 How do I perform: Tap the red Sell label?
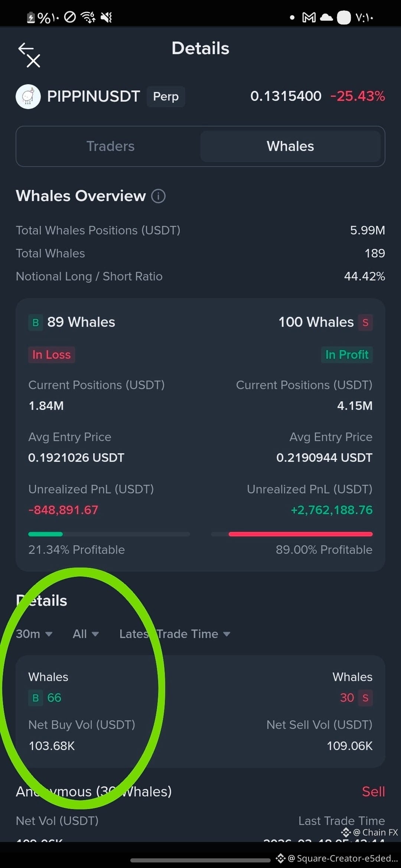(374, 792)
